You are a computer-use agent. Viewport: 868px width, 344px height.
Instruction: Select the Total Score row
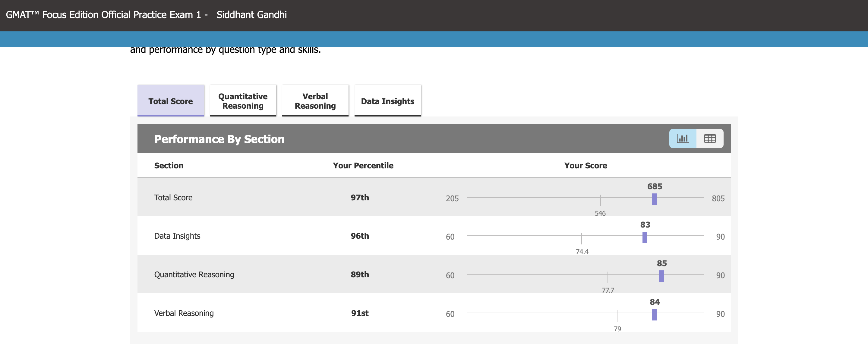point(173,198)
